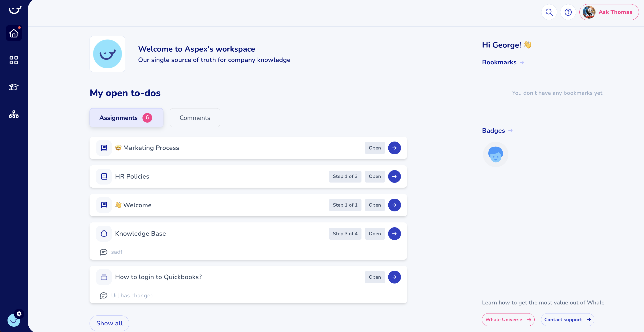Image resolution: width=644 pixels, height=332 pixels.
Task: Click the Contact support link
Action: [x=567, y=319]
